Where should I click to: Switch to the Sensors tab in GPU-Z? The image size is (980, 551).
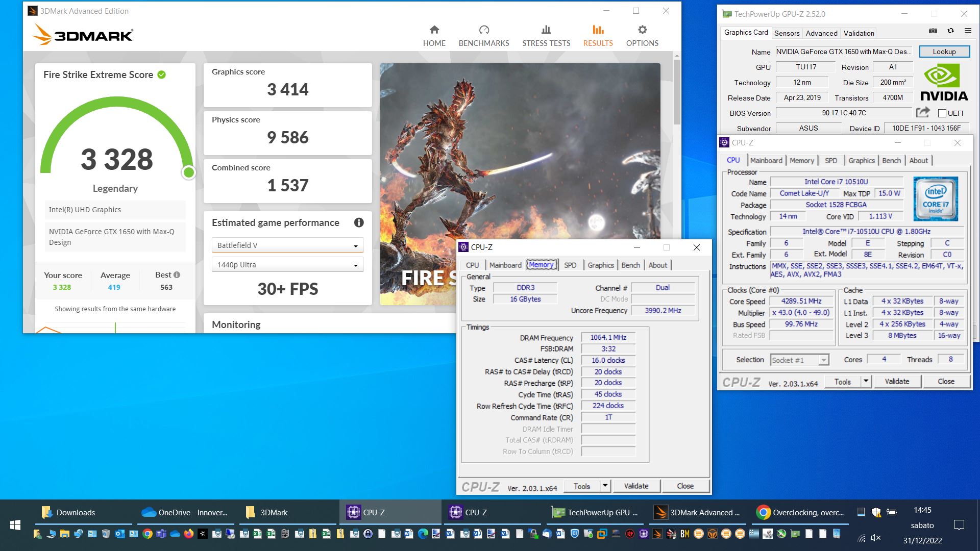[x=787, y=33]
